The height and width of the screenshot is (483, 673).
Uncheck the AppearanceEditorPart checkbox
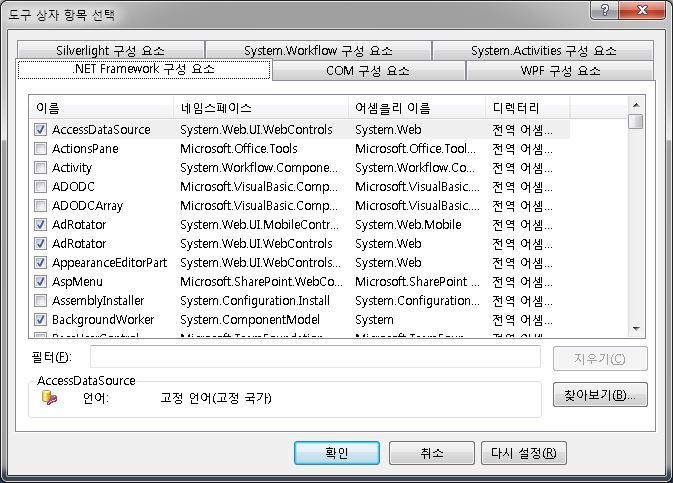40,262
